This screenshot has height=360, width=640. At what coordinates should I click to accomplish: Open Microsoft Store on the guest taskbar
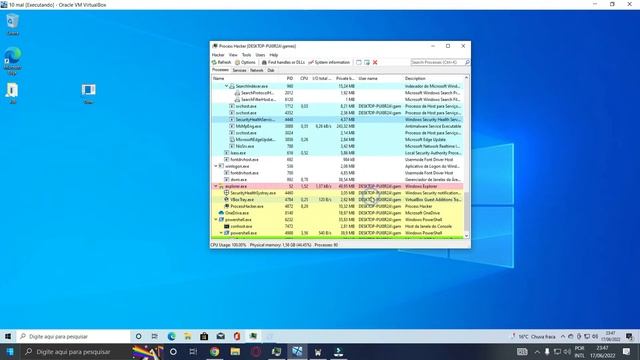coord(204,336)
